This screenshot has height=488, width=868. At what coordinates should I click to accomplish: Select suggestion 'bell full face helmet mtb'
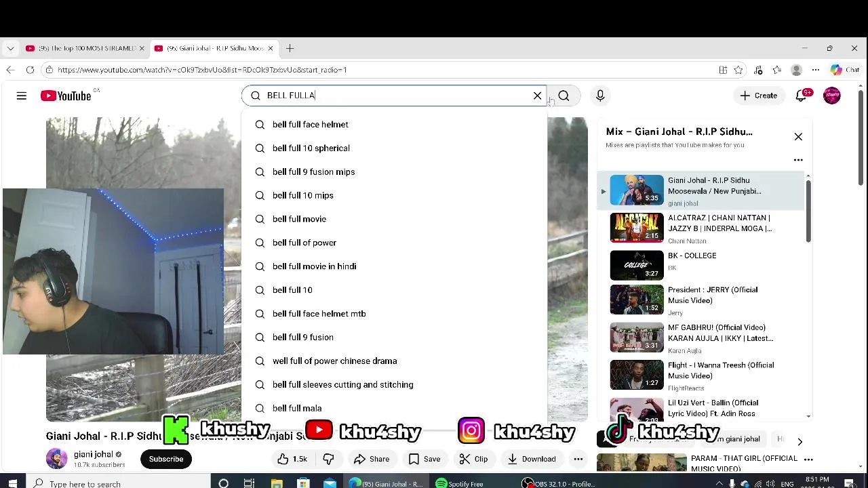click(394, 314)
